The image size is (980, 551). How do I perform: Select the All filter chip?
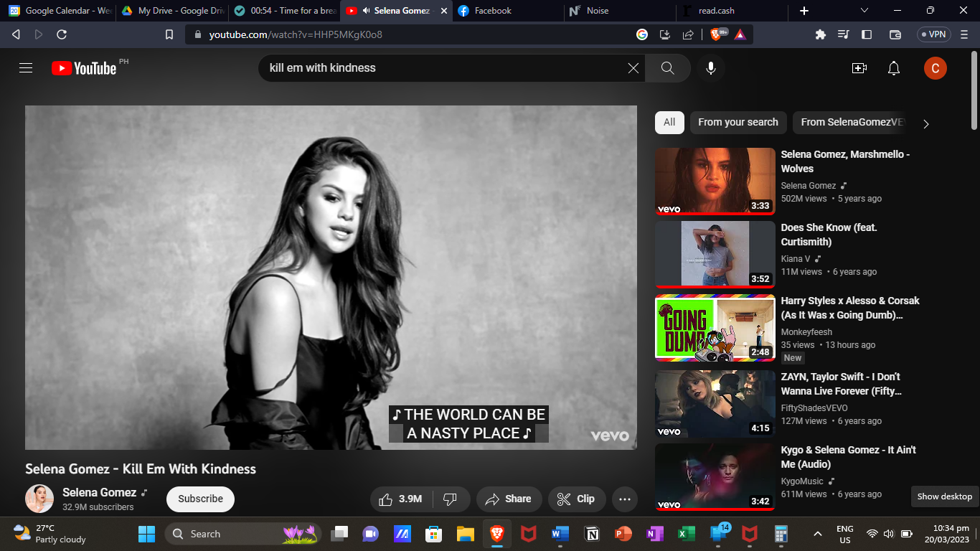(x=669, y=123)
